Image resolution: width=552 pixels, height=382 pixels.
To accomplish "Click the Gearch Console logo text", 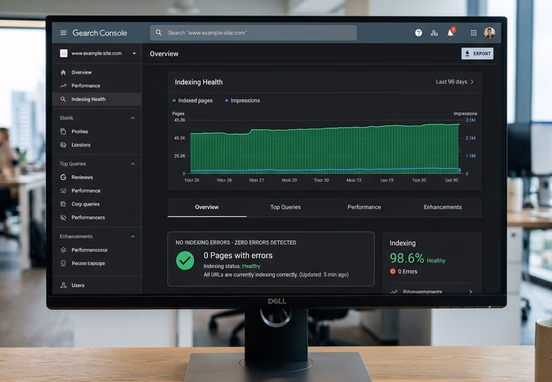I will 100,33.
